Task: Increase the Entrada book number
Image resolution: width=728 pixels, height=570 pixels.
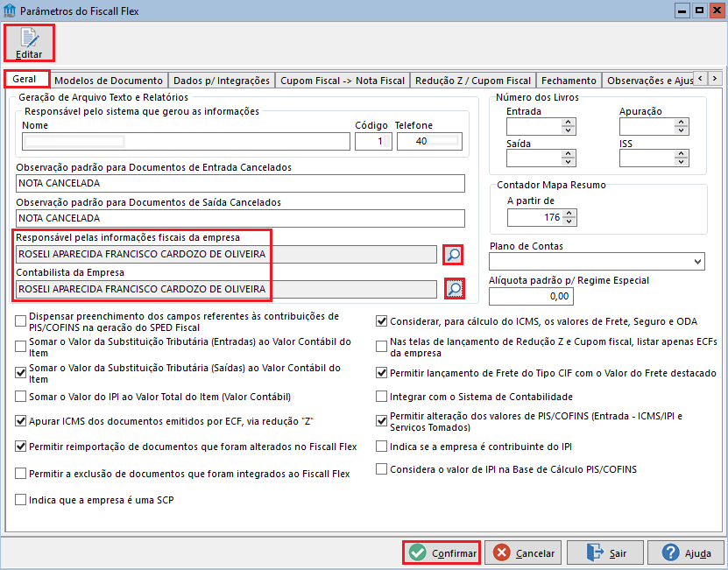Action: pyautogui.click(x=569, y=123)
